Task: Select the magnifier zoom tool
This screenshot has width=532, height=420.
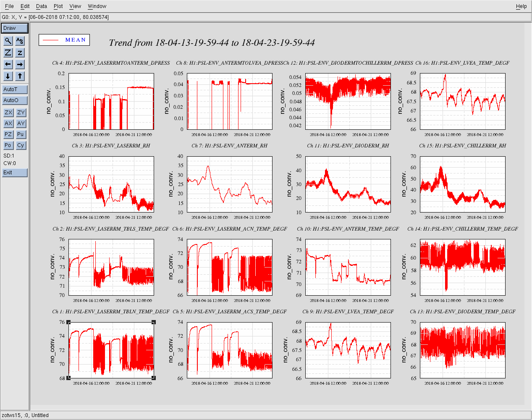Action: [x=8, y=41]
